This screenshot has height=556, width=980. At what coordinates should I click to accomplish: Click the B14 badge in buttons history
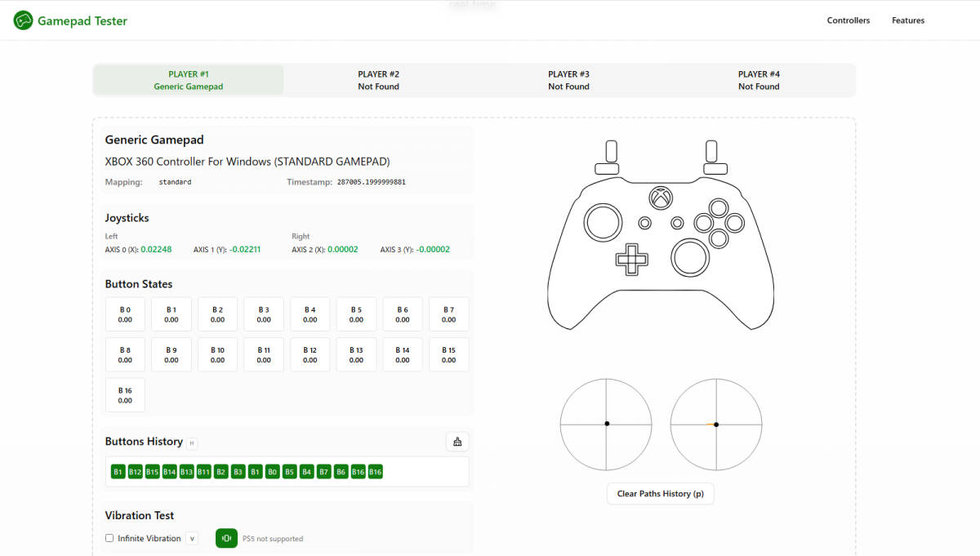pos(170,472)
